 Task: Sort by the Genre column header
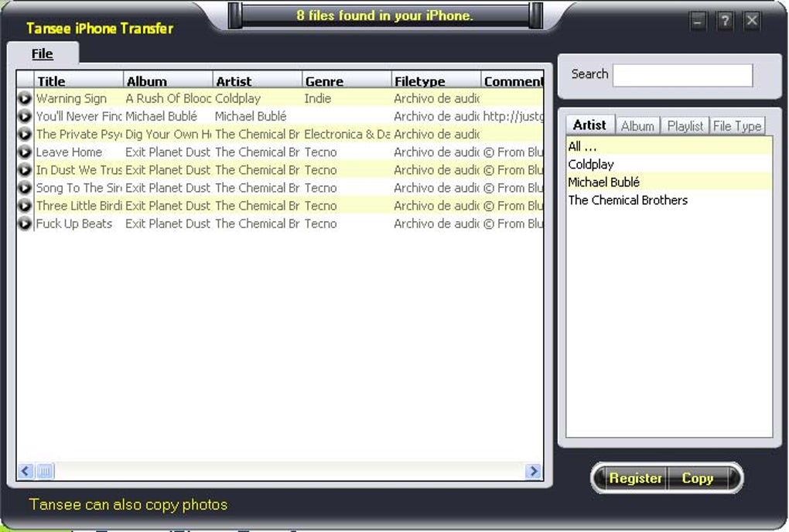click(347, 80)
